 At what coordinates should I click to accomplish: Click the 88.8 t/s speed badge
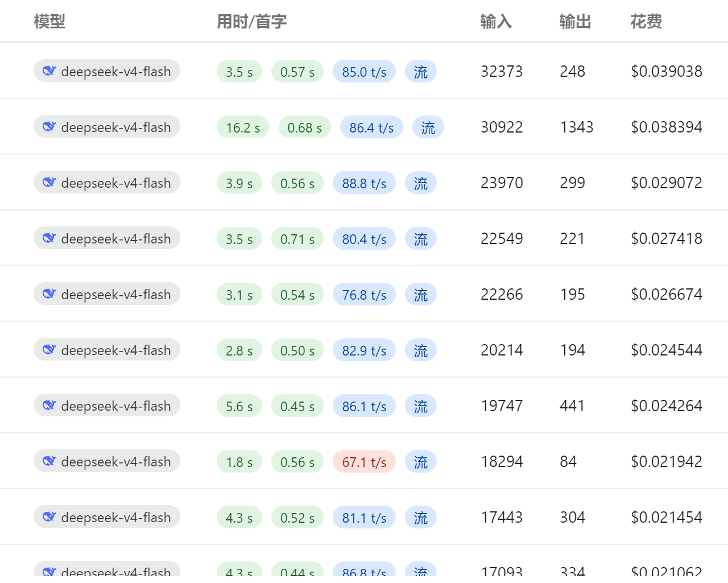point(364,183)
